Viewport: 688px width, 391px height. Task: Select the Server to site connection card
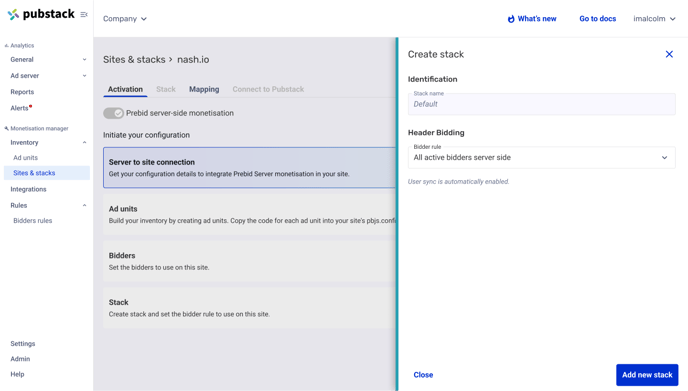(x=250, y=168)
